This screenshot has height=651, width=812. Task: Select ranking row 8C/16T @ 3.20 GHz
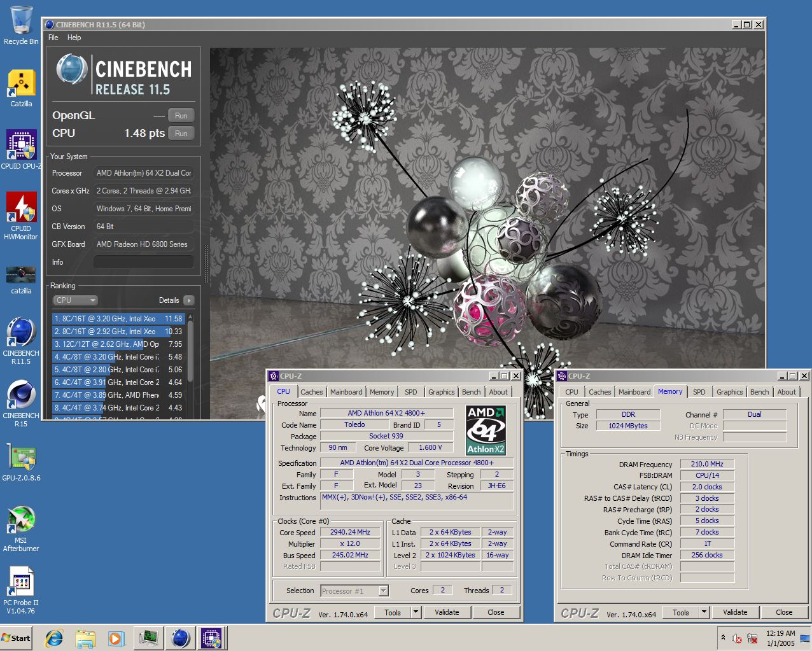click(119, 319)
